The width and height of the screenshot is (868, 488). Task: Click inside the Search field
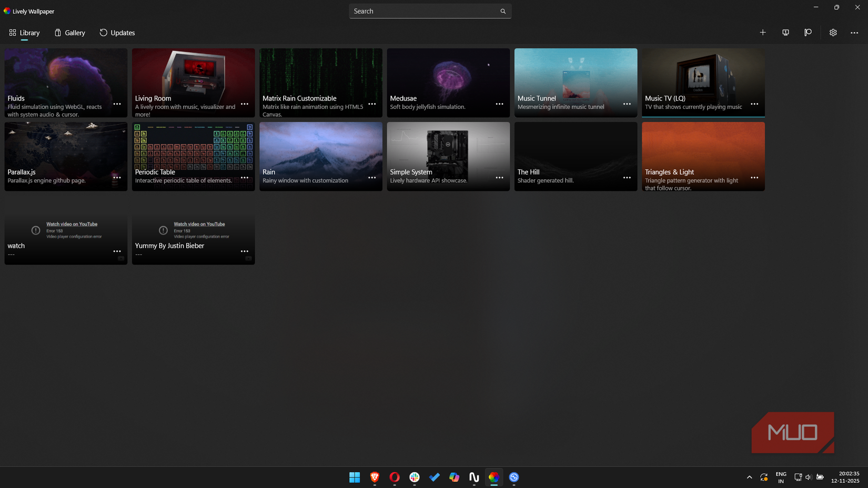[426, 11]
